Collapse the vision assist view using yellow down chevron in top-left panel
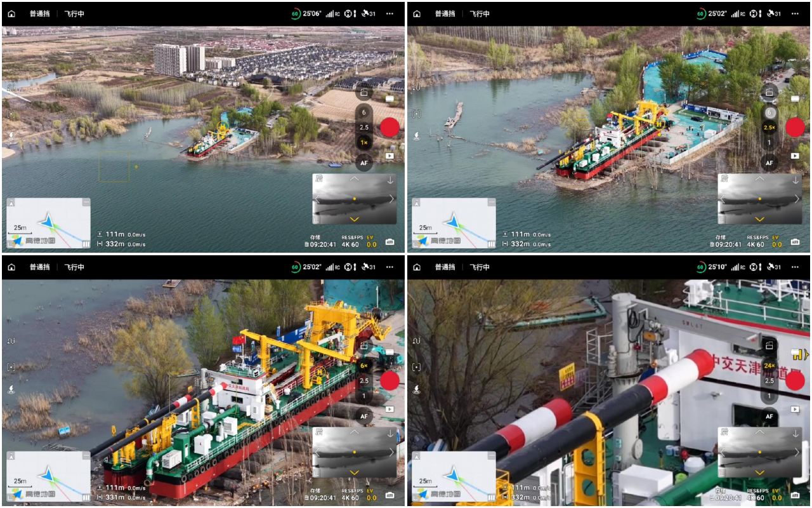812x508 pixels. click(354, 218)
